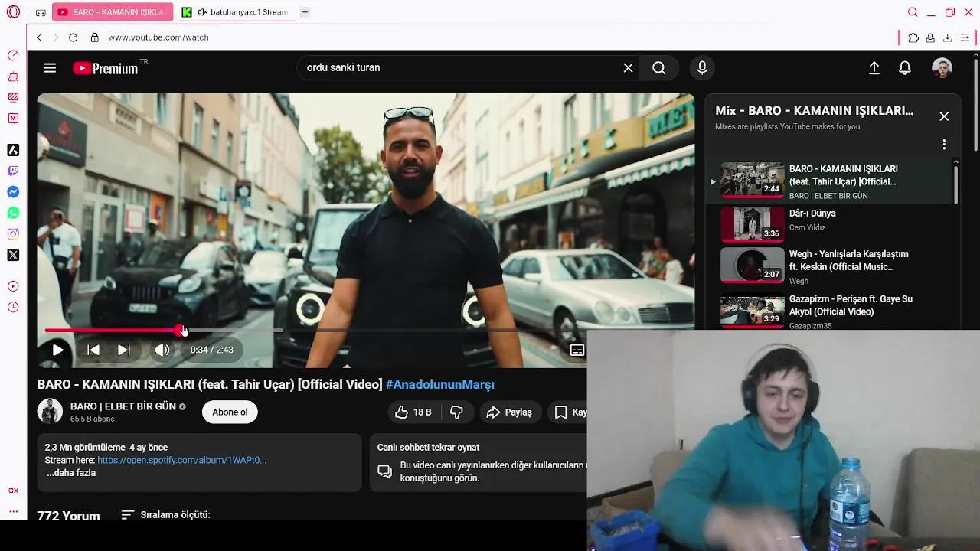Select the currently playing BARO playlist entry
This screenshot has height=551, width=980.
[828, 181]
